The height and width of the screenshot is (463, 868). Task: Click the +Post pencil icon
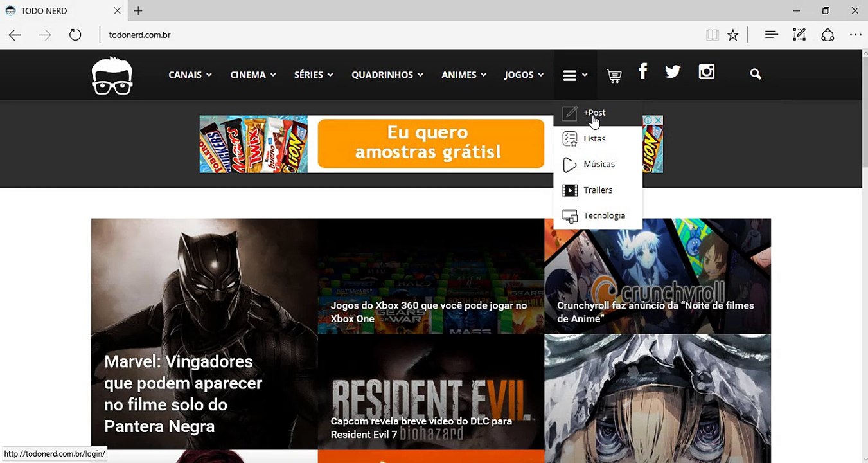click(570, 114)
